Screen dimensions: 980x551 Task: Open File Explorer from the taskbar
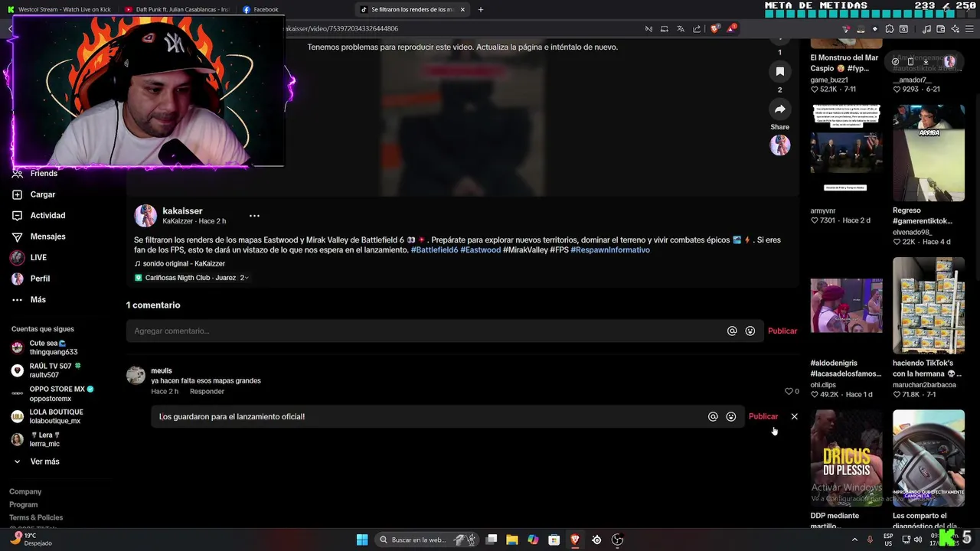pos(512,540)
